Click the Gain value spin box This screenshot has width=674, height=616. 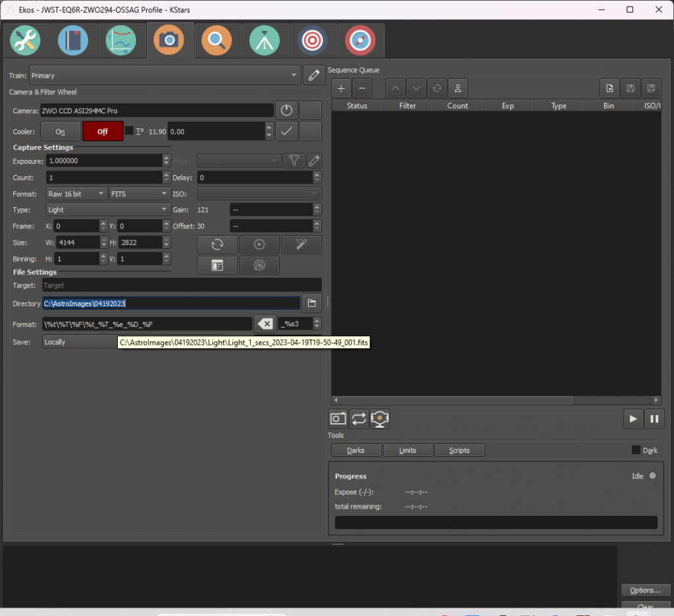(x=276, y=210)
